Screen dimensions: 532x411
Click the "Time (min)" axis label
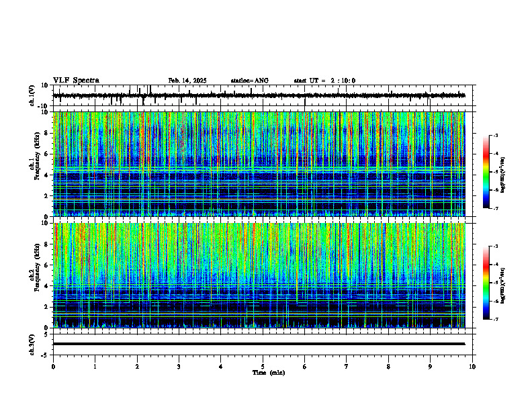[269, 373]
